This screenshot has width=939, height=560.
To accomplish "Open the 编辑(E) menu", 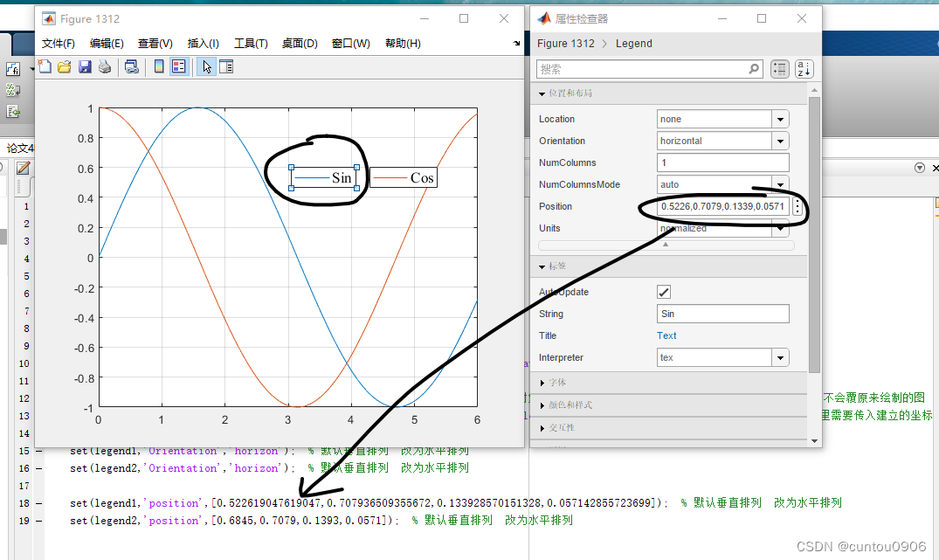I will click(107, 44).
